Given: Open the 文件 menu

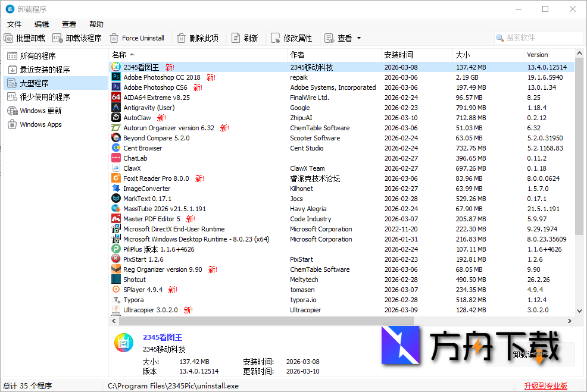Looking at the screenshot, I should point(14,24).
